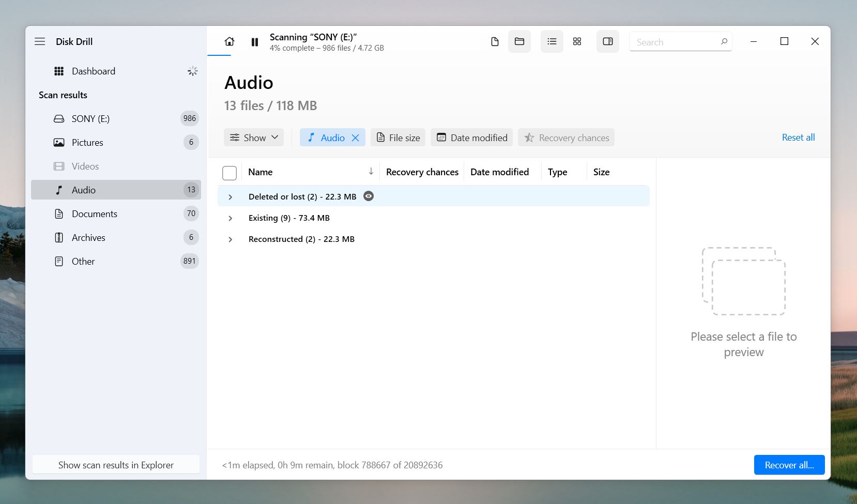Open the File size filter
The width and height of the screenshot is (857, 504).
398,138
